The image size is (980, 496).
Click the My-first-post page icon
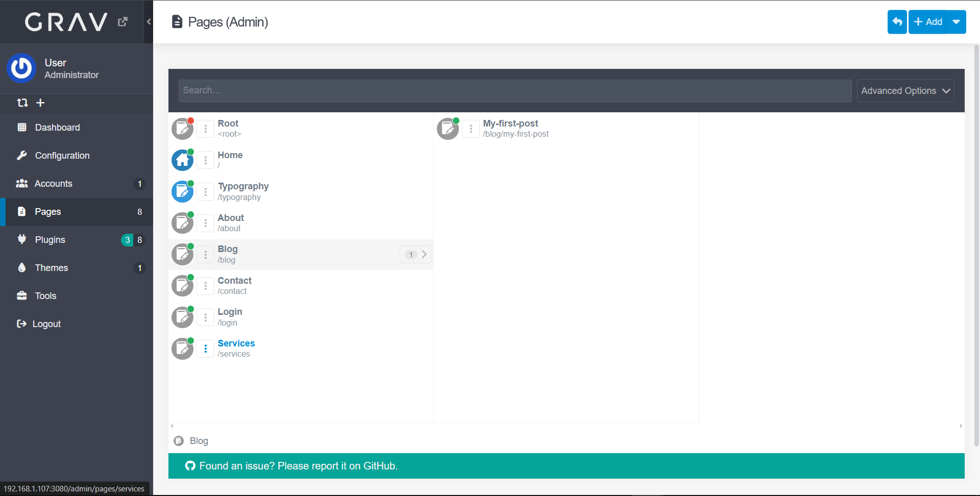coord(448,129)
